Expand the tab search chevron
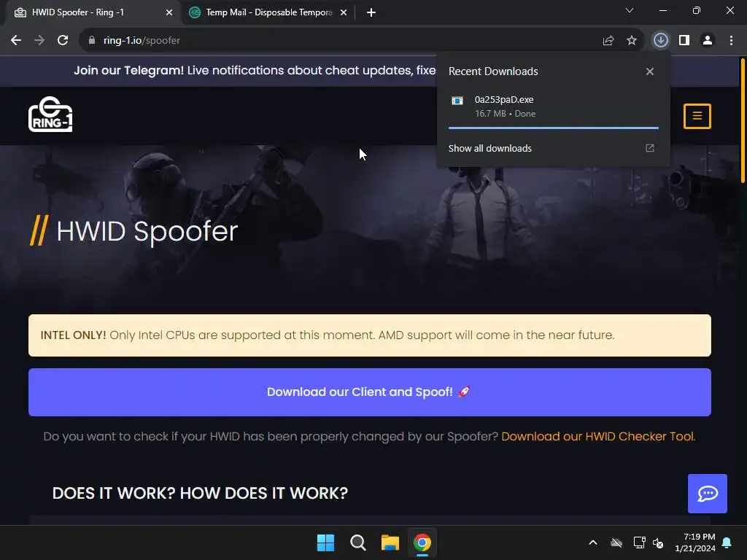 [630, 10]
